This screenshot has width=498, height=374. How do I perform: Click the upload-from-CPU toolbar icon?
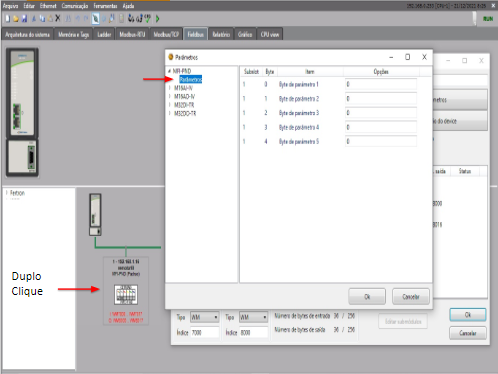pyautogui.click(x=139, y=18)
